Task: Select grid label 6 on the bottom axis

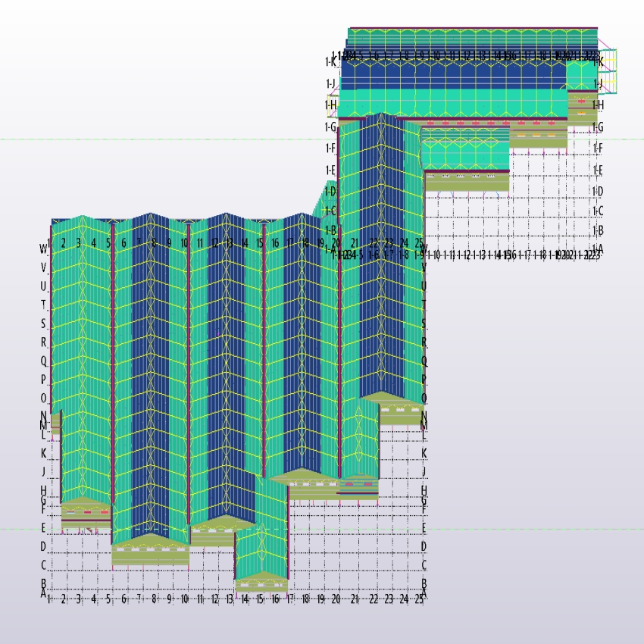Action: pyautogui.click(x=123, y=599)
